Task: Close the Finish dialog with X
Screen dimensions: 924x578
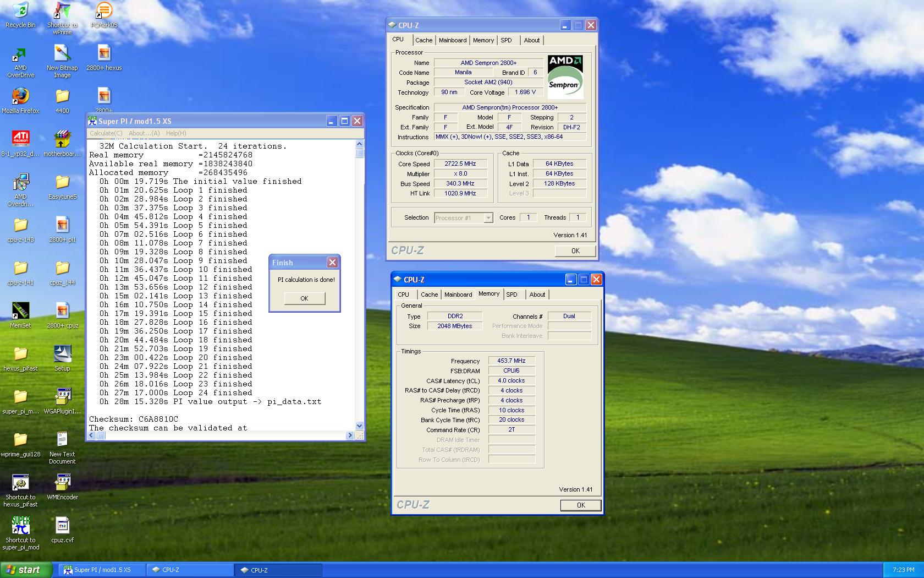Action: click(x=332, y=263)
